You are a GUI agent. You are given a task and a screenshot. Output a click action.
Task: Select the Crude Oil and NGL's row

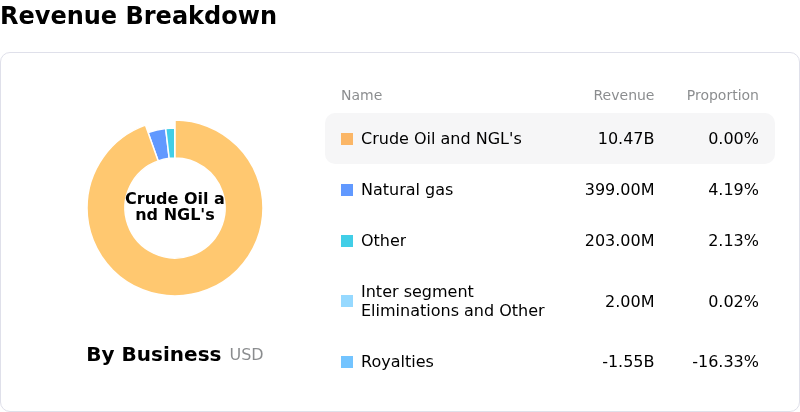[549, 139]
